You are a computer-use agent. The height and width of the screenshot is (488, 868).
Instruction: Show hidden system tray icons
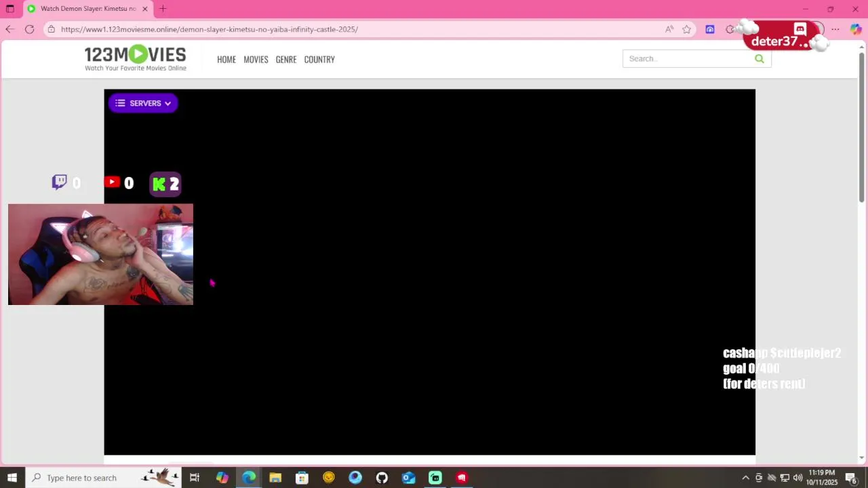tap(746, 478)
